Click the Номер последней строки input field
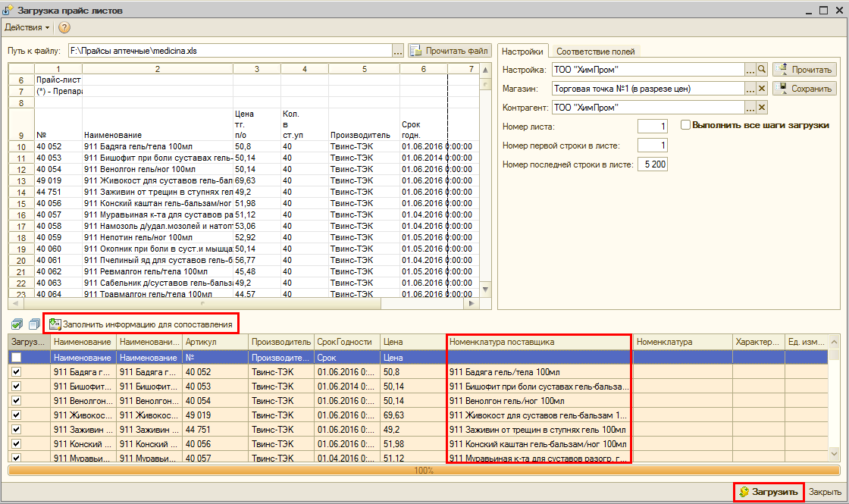The height and width of the screenshot is (504, 849). pyautogui.click(x=652, y=164)
